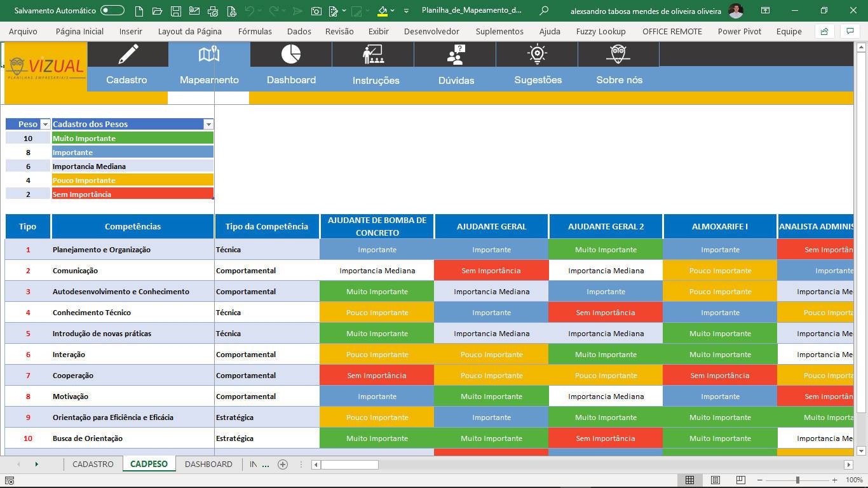Click the Mapeamento navigation label
The width and height of the screenshot is (868, 488).
point(209,80)
